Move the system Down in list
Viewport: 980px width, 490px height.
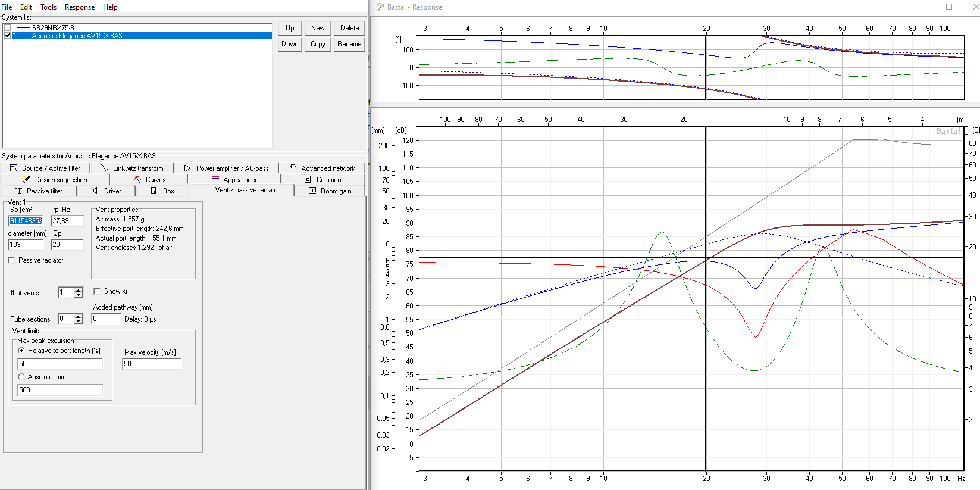point(290,44)
